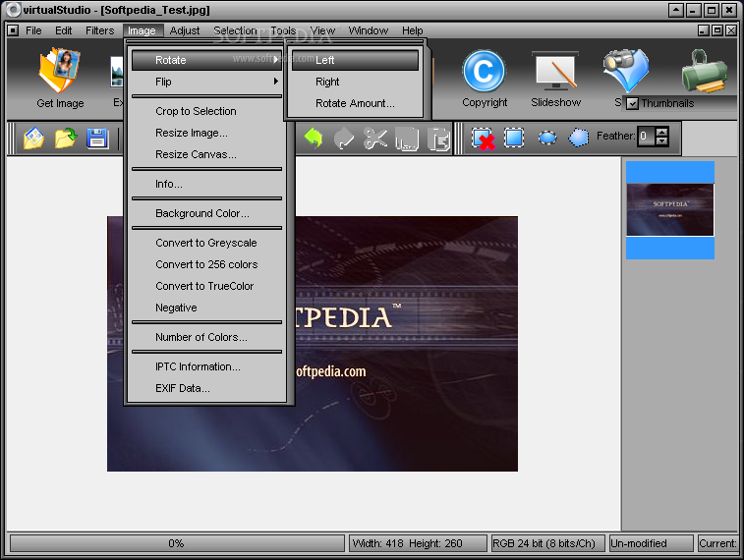This screenshot has height=560, width=744.
Task: Minimize the inner document window
Action: (x=704, y=30)
